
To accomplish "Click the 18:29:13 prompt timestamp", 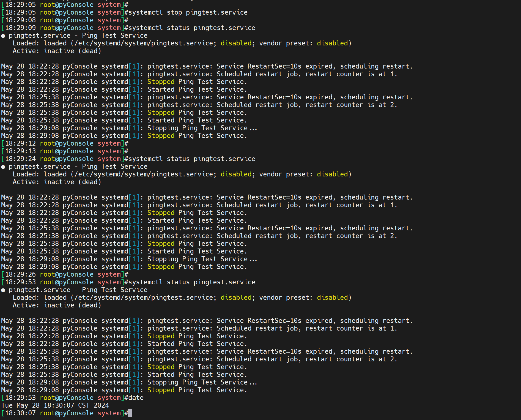I will point(20,151).
